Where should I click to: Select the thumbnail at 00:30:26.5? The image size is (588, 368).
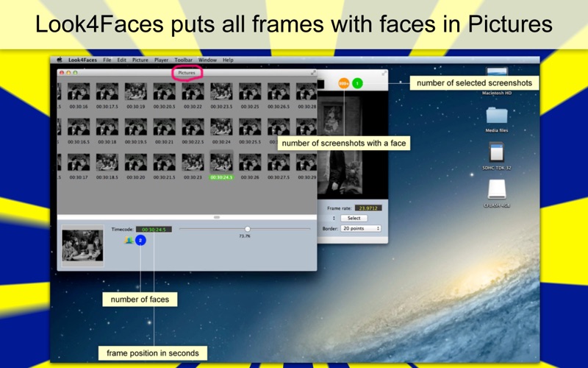coord(279,91)
